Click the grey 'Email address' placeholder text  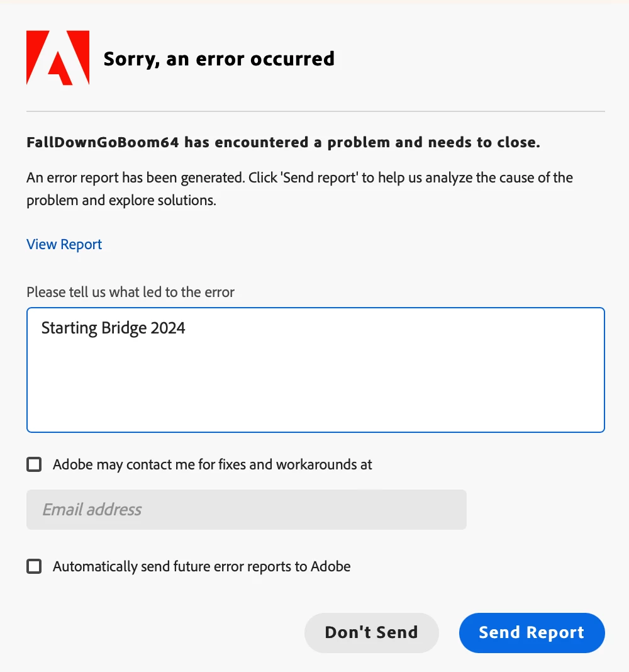click(92, 509)
